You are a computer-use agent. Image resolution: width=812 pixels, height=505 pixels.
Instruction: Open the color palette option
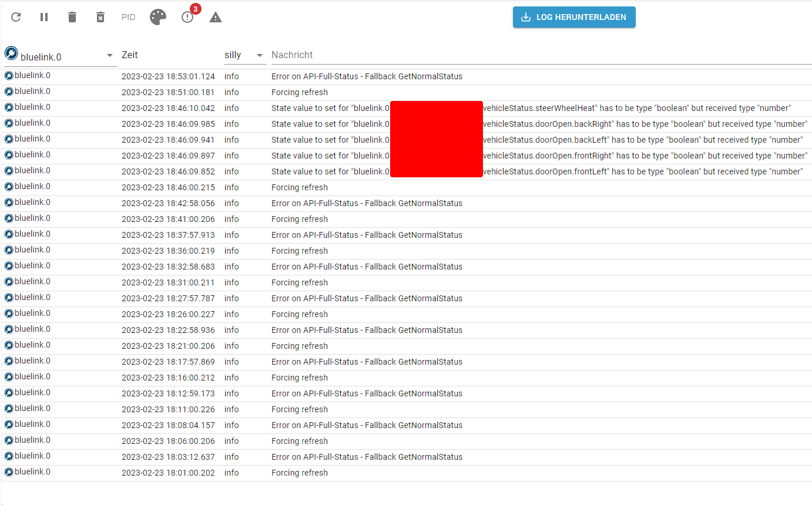pos(158,17)
